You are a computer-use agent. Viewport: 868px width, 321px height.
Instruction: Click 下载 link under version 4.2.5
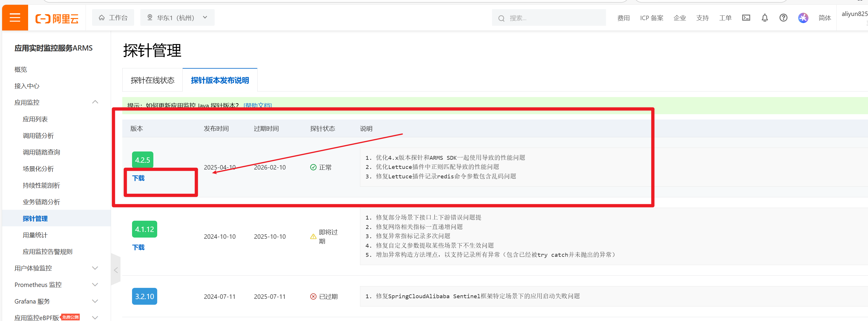[x=138, y=178]
